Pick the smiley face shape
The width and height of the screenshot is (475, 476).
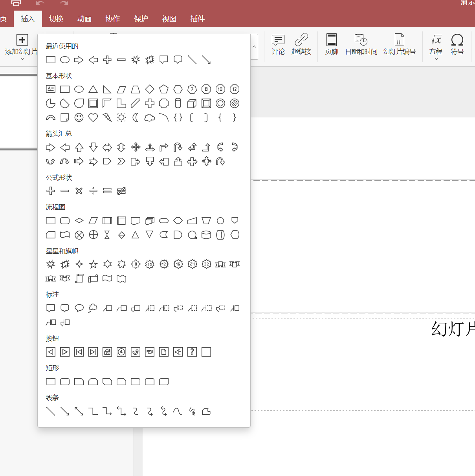79,117
